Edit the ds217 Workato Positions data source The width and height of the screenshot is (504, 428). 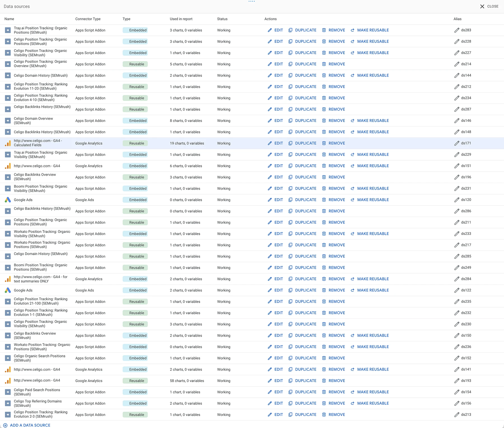pos(275,245)
